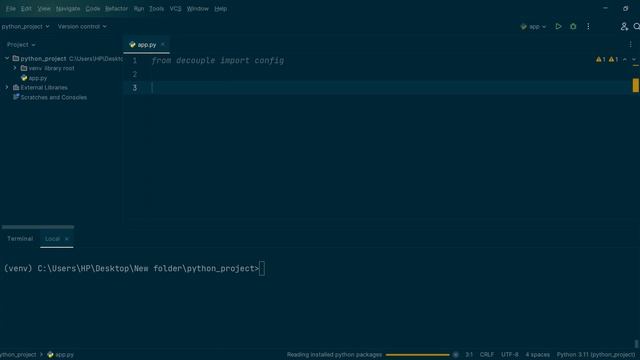Click line 1 import statement

(x=218, y=60)
